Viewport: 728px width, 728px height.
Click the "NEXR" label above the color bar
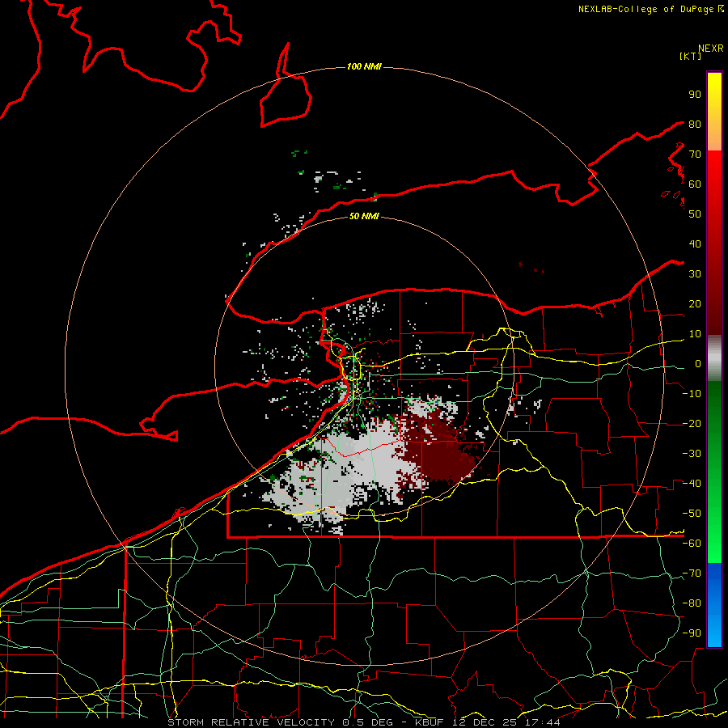(711, 49)
